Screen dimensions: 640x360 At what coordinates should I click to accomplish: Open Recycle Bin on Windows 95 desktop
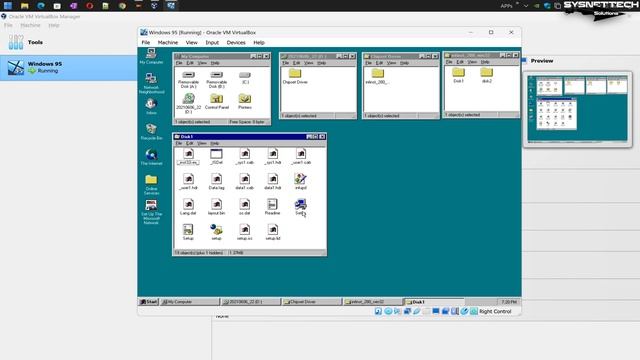pyautogui.click(x=151, y=132)
